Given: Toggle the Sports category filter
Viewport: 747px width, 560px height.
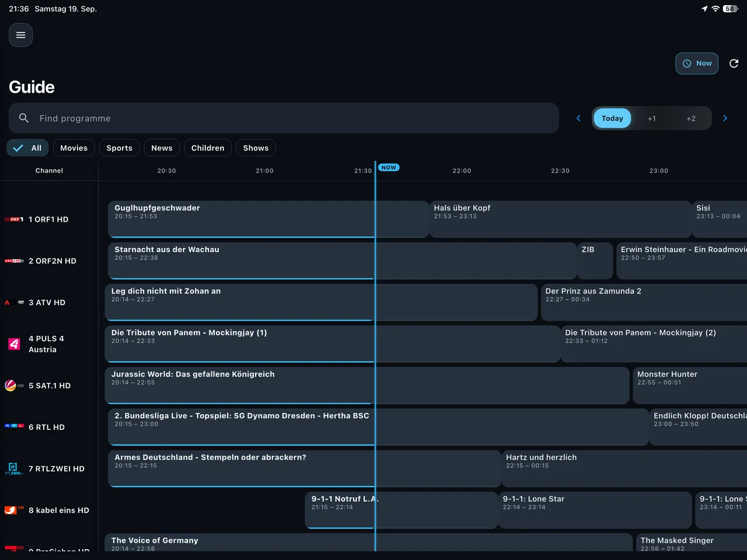Looking at the screenshot, I should 120,148.
